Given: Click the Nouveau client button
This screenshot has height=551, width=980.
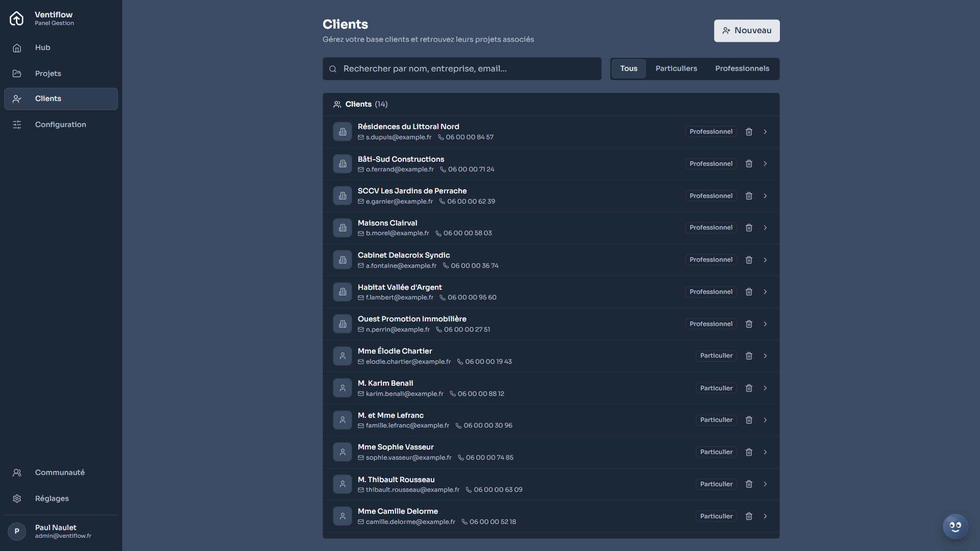Looking at the screenshot, I should point(747,31).
